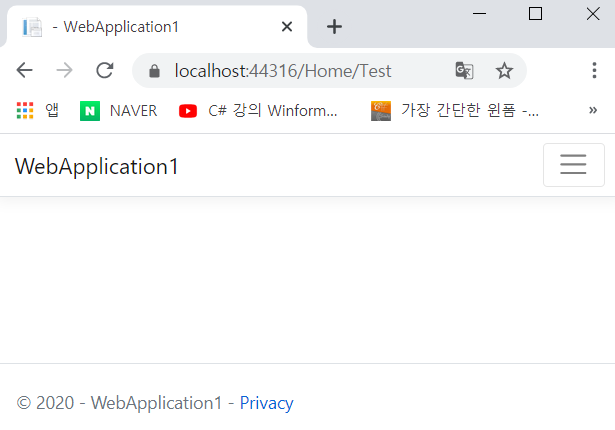Open the Privacy footer link

(266, 403)
